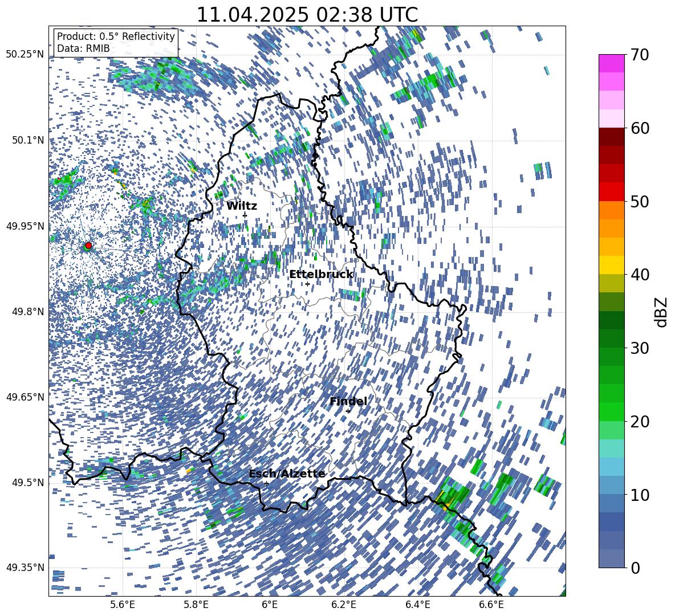Screen dimensions: 675x616
Task: Click the 5.8°E longitude tick label
Action: point(196,605)
